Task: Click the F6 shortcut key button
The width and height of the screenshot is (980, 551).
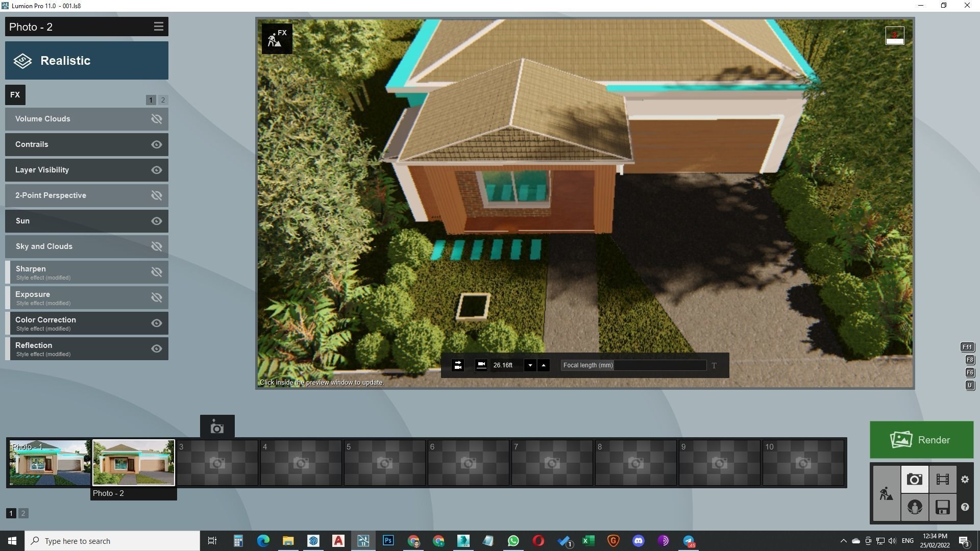Action: click(970, 372)
